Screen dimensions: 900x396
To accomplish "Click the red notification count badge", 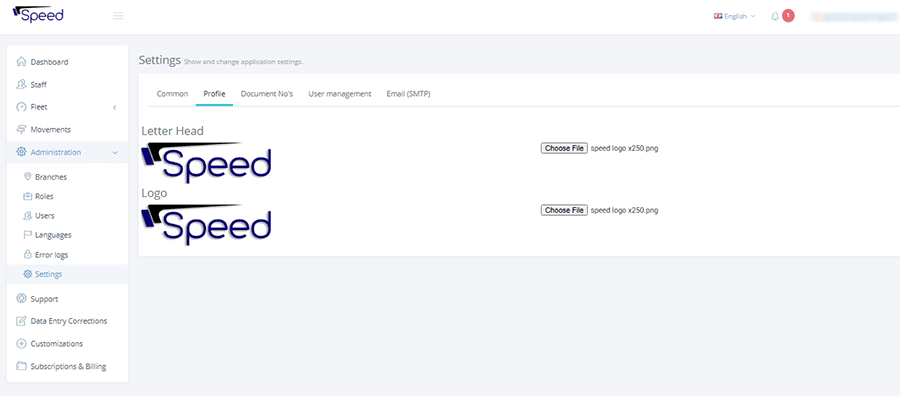I will point(788,15).
